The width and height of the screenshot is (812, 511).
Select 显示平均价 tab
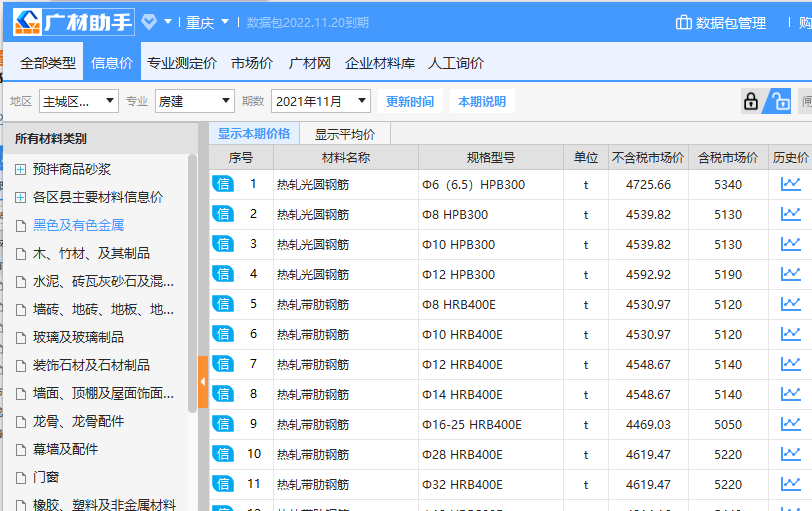[345, 134]
